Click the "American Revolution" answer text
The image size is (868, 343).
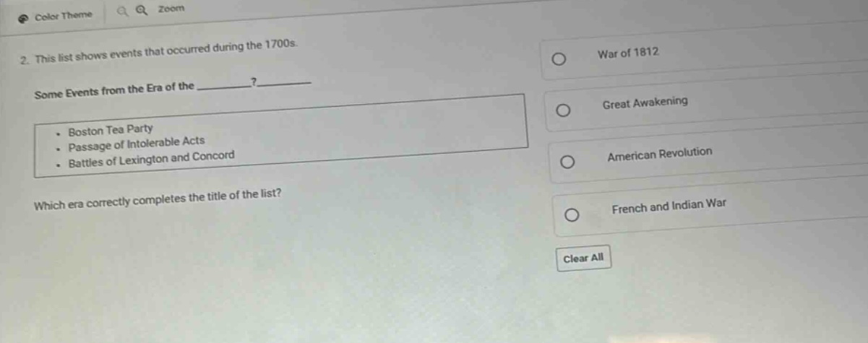click(660, 153)
